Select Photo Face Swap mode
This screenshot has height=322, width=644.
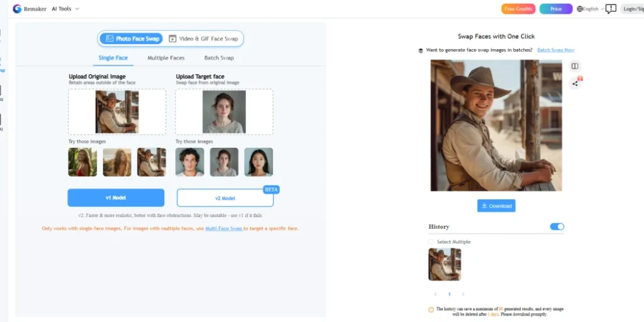(x=131, y=38)
